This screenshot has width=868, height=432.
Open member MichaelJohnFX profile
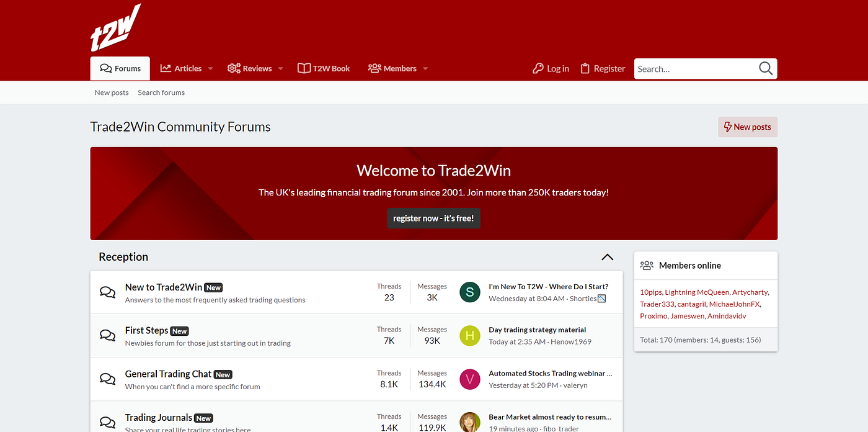click(x=734, y=304)
